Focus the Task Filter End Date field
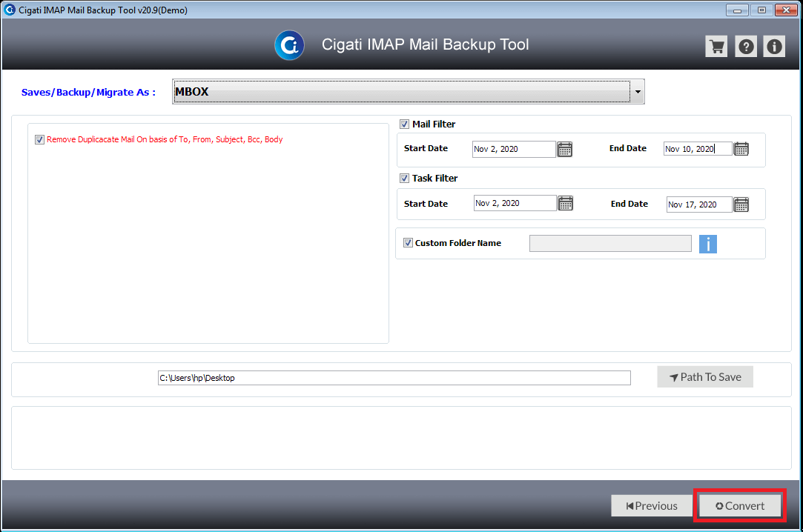 tap(699, 205)
